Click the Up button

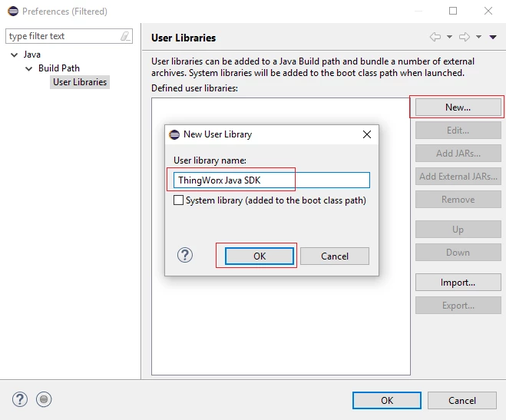pyautogui.click(x=458, y=230)
